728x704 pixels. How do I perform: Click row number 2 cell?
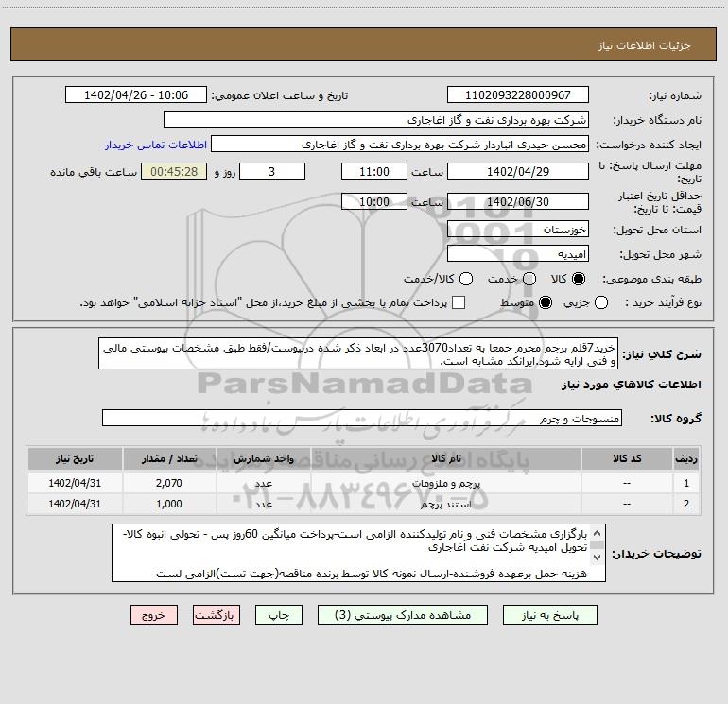point(686,504)
